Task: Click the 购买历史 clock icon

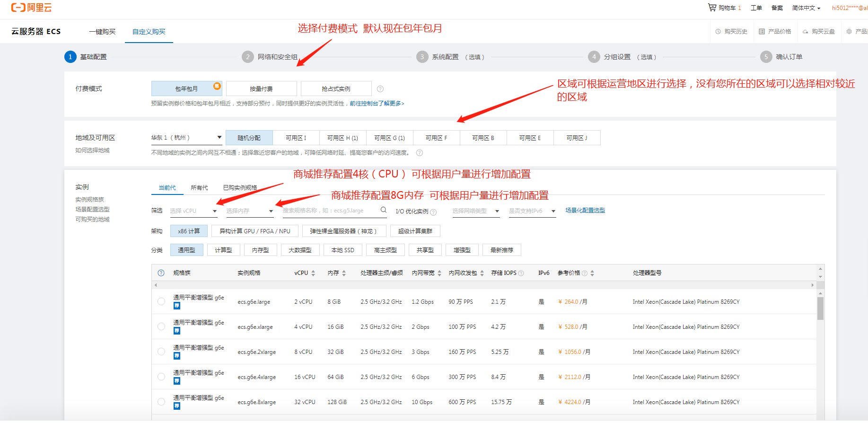Action: coord(718,32)
